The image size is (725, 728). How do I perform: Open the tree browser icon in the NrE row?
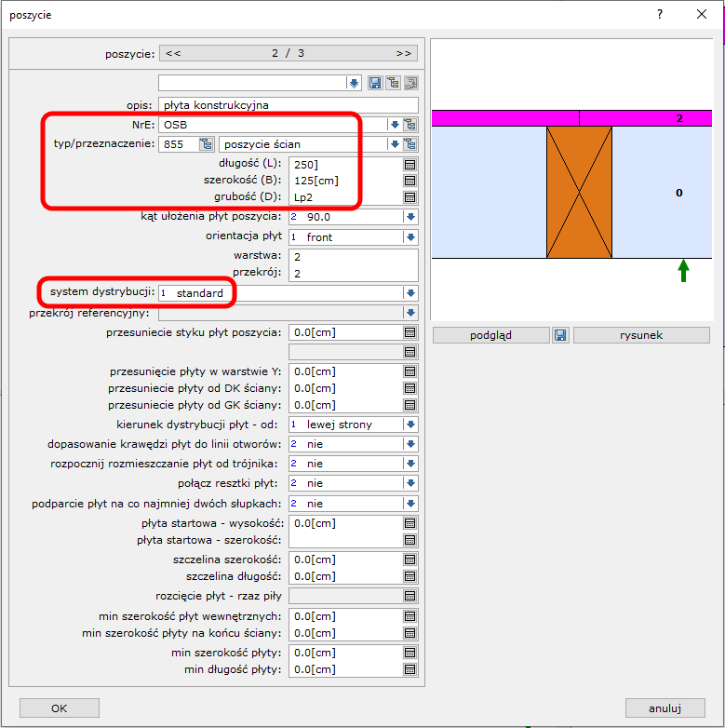tap(410, 124)
